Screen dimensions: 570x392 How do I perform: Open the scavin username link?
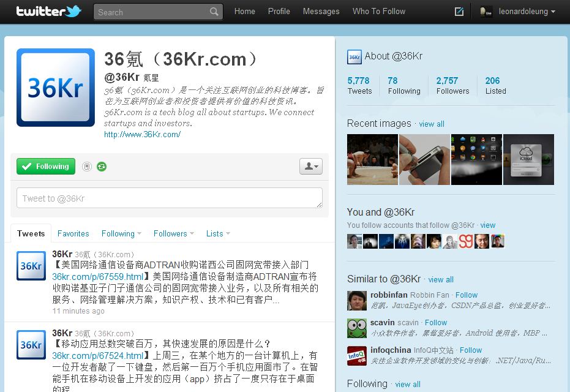click(383, 323)
